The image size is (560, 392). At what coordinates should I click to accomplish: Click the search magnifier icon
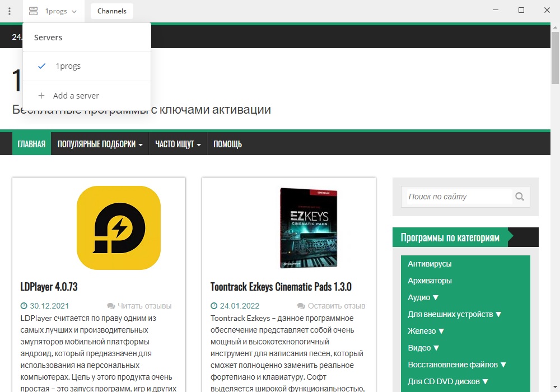pos(520,197)
